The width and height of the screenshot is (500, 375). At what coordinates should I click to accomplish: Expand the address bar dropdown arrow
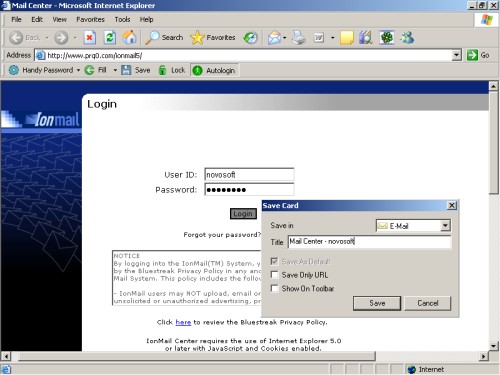tap(457, 55)
